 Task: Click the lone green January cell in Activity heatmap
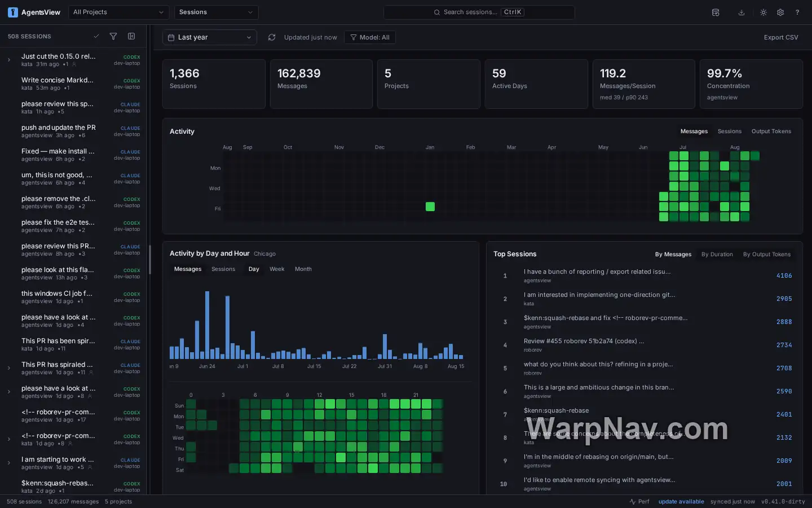click(430, 207)
